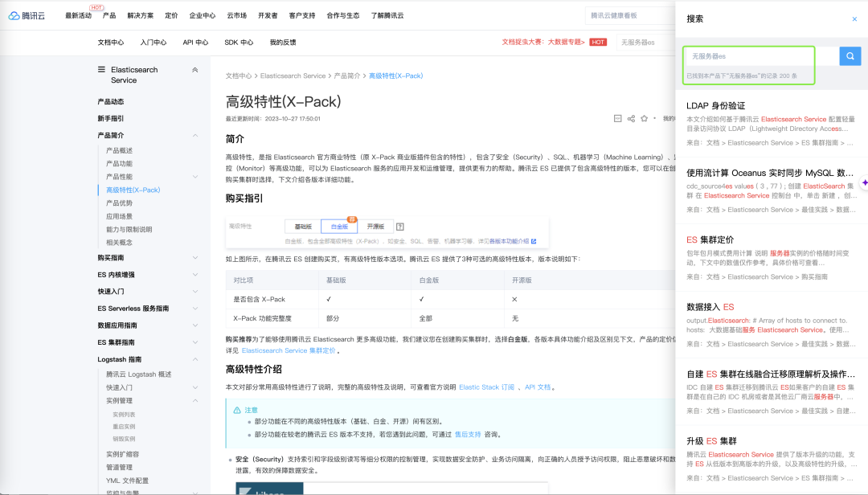Open the 定价 top menu
Viewport: 868px width, 495px height.
pyautogui.click(x=171, y=15)
